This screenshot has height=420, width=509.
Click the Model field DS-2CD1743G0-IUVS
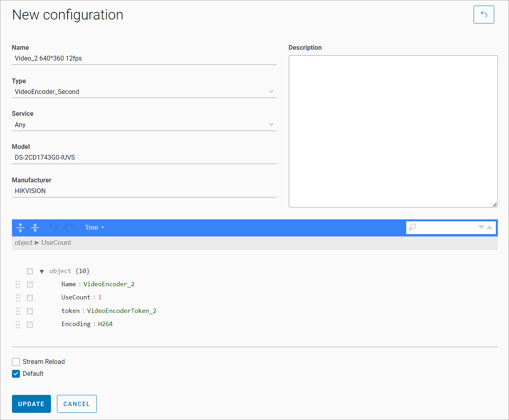click(x=144, y=158)
